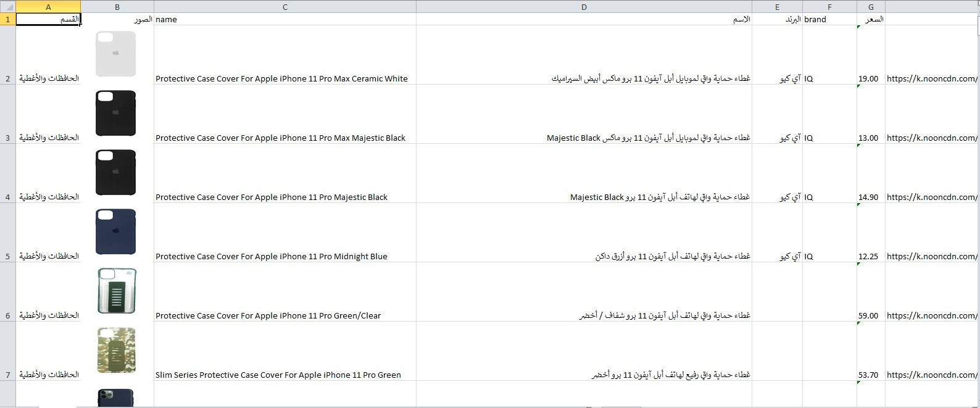Select the nooncdn URL cell in row 2
The width and height of the screenshot is (980, 408).
click(932, 55)
